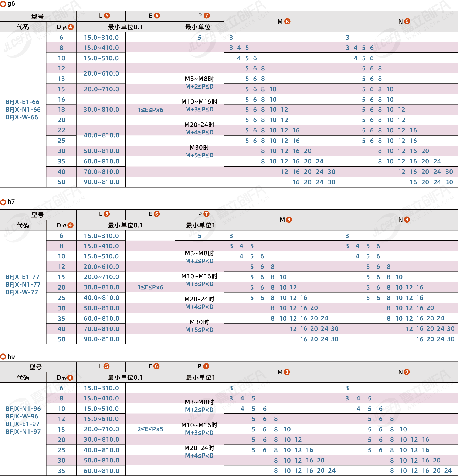The height and width of the screenshot is (476, 458).
Task: Click the orange ring bullet before h9
Action: [3, 356]
